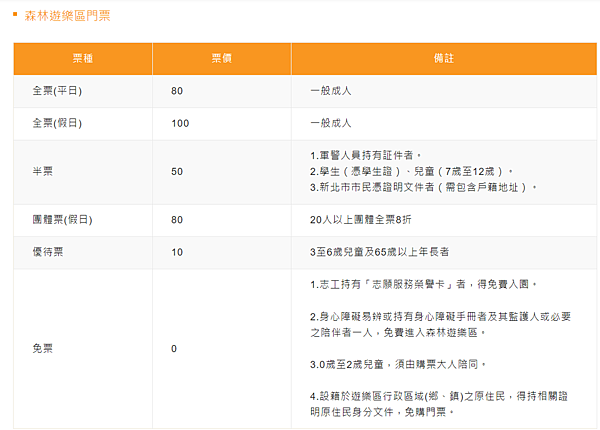The height and width of the screenshot is (430, 600).
Task: Click the 優待票 ticket type cell
Action: click(46, 252)
